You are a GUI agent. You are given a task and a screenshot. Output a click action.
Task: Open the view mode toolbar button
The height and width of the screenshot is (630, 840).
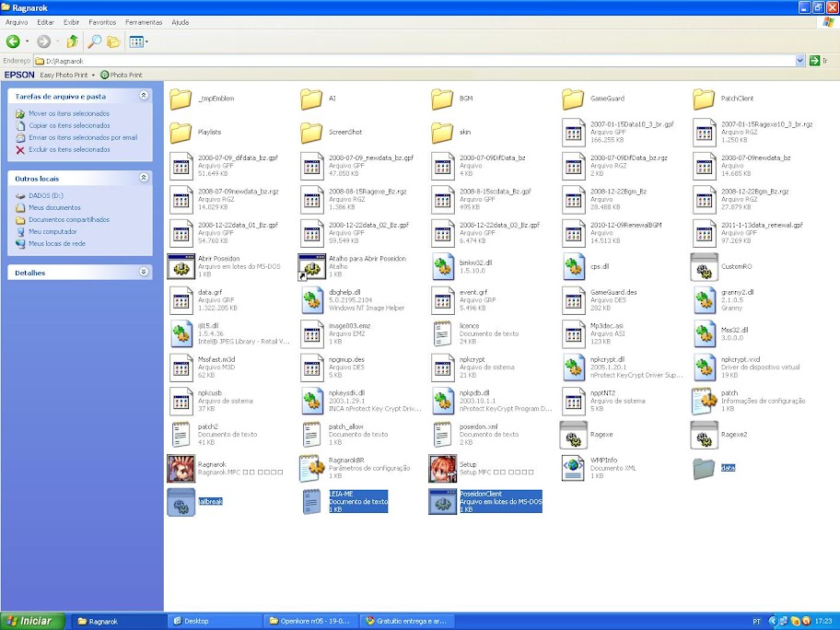tap(138, 41)
